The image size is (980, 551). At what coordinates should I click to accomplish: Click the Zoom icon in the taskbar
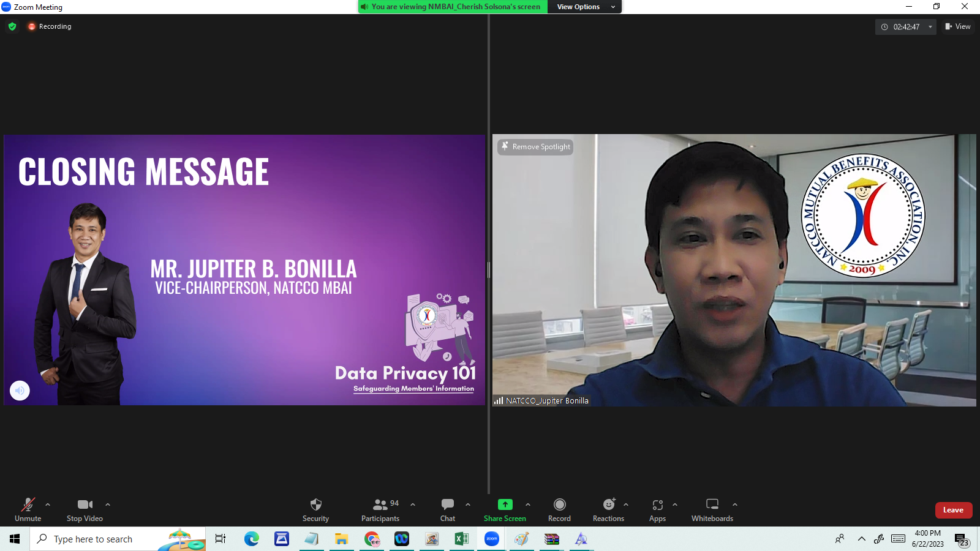(492, 539)
